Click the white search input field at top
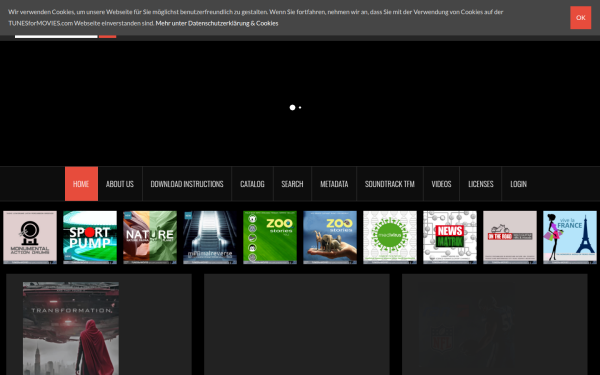The height and width of the screenshot is (375, 600). pyautogui.click(x=56, y=36)
